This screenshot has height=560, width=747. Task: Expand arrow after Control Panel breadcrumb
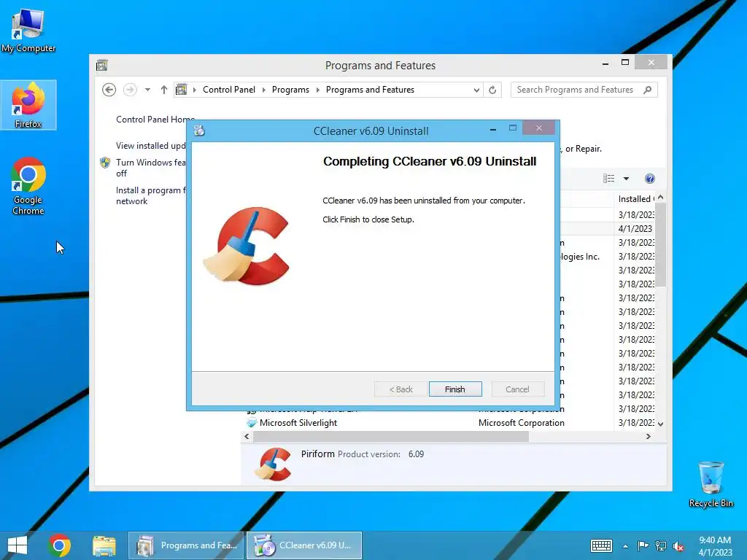(264, 90)
